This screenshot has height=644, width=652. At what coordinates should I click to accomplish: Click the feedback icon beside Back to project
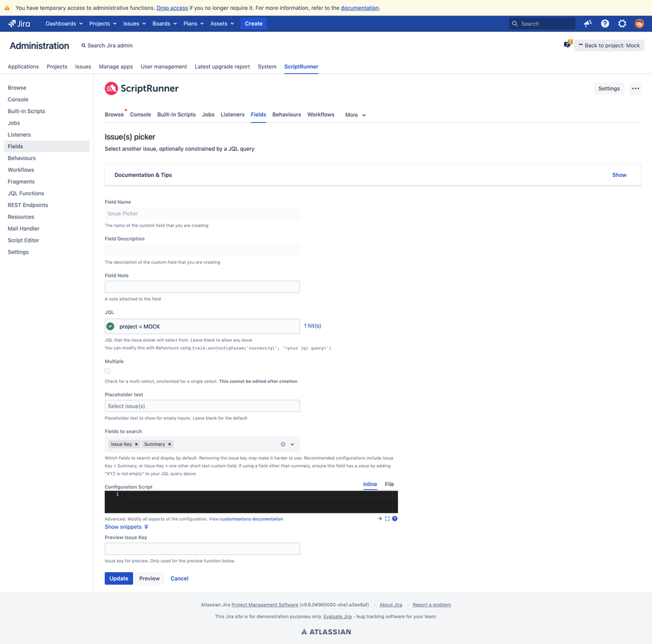pos(568,44)
